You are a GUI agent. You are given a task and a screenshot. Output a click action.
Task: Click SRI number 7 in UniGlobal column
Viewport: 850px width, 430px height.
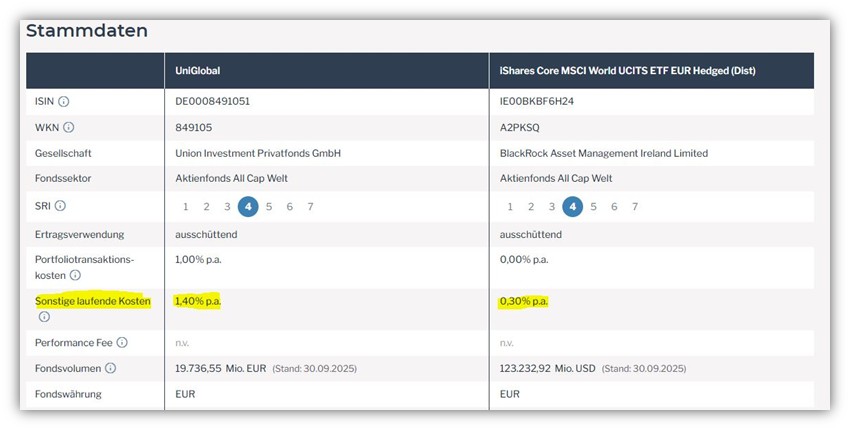310,207
